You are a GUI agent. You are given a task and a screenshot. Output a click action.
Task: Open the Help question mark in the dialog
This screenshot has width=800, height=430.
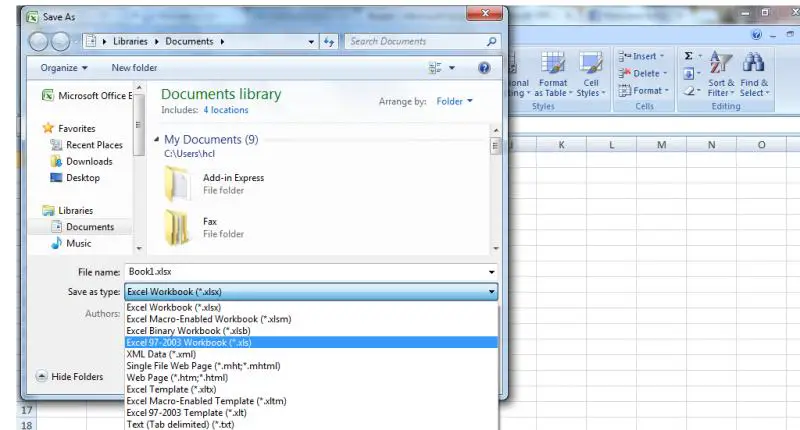(x=484, y=68)
